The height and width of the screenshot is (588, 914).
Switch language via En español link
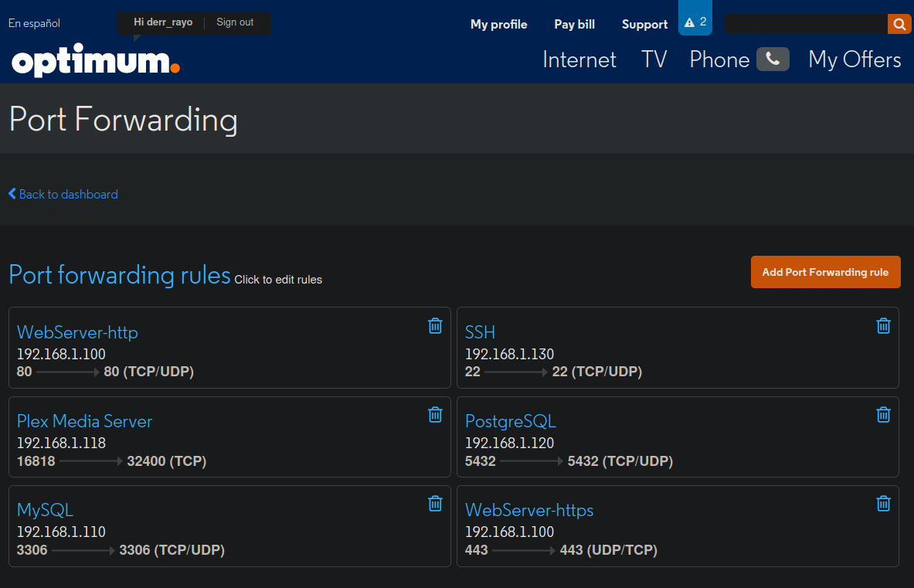[34, 23]
